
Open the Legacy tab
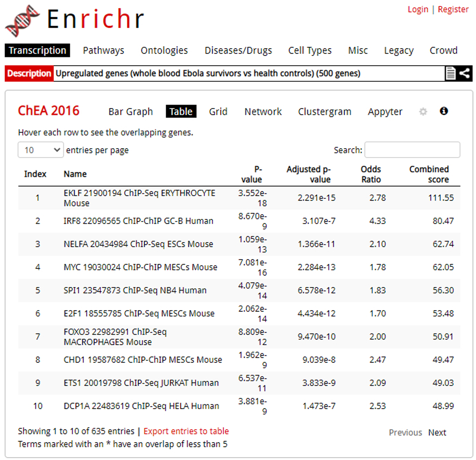[399, 50]
